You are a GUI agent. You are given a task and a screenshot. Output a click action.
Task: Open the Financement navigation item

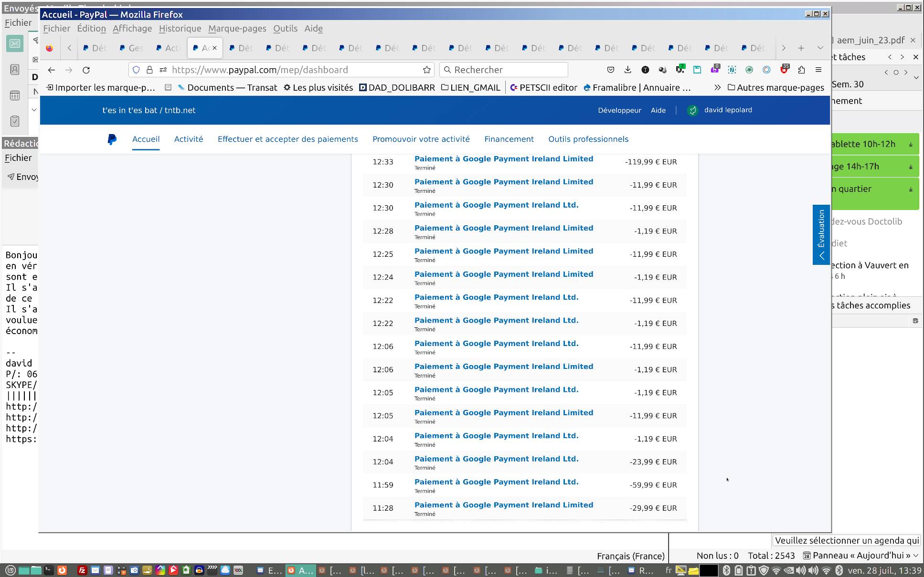click(x=509, y=139)
